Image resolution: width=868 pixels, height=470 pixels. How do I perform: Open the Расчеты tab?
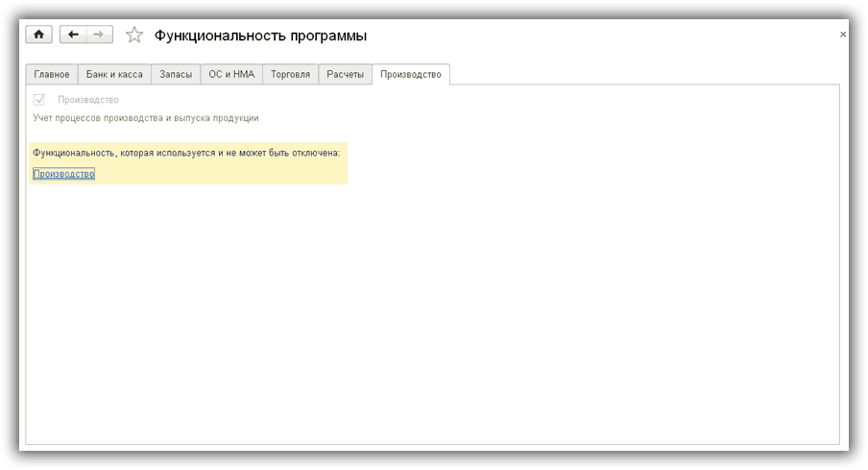click(346, 74)
